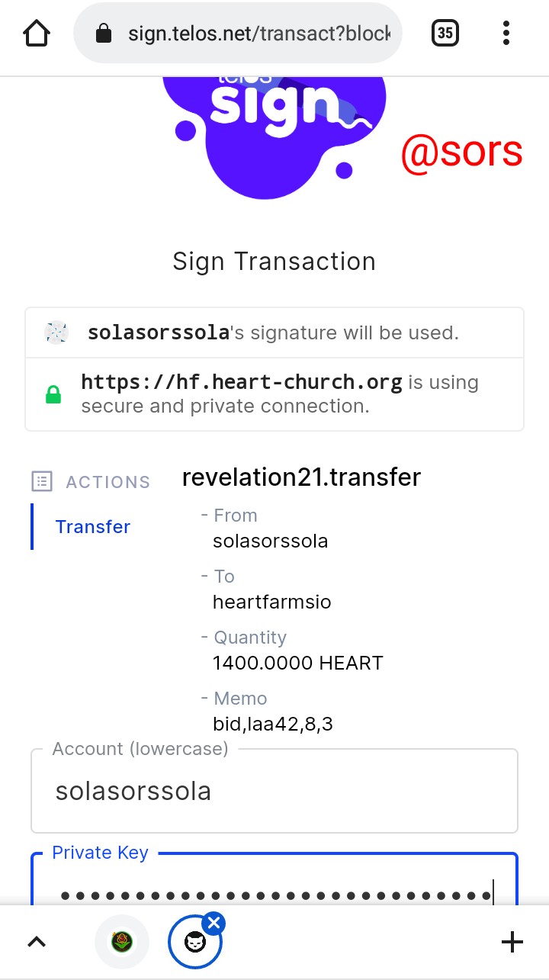Tap the browser home icon
The image size is (549, 980).
point(37,33)
